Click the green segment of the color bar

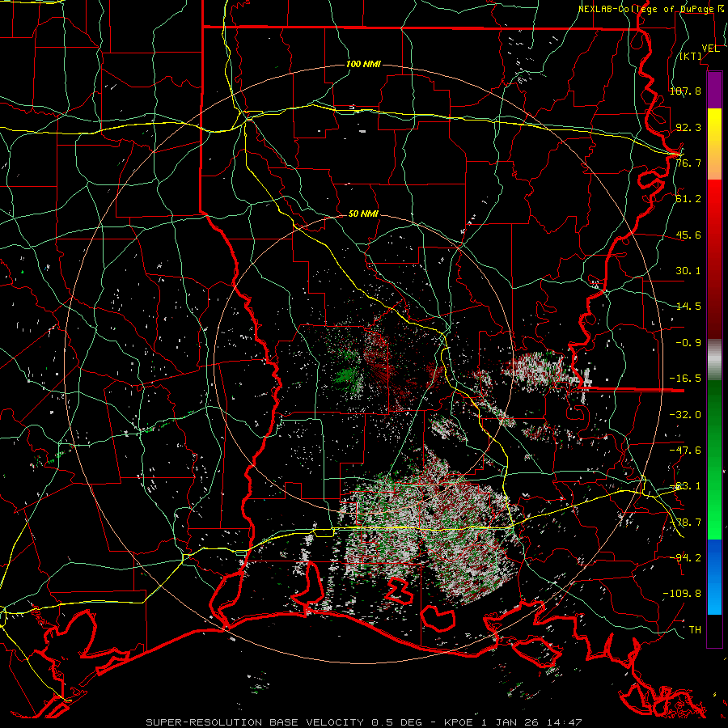[x=714, y=459]
